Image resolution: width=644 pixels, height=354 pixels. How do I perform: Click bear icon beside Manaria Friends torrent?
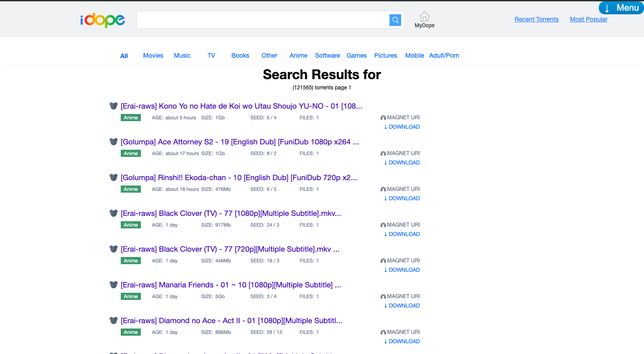tap(114, 285)
